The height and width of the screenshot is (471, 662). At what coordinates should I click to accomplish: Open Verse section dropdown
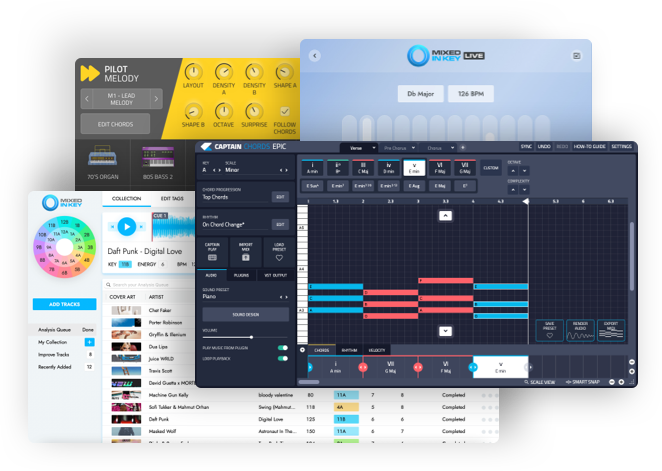pyautogui.click(x=359, y=148)
